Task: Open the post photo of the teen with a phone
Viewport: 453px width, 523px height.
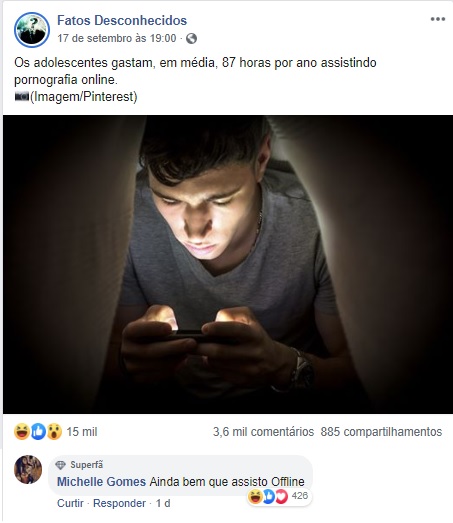Action: click(228, 264)
